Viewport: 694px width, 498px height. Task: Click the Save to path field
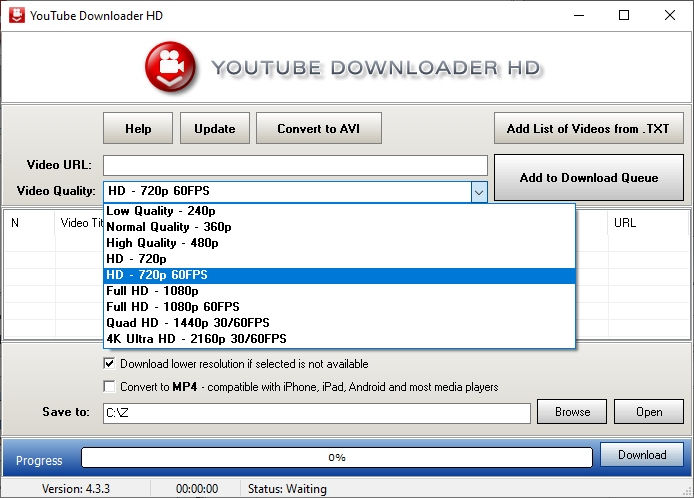click(x=317, y=413)
